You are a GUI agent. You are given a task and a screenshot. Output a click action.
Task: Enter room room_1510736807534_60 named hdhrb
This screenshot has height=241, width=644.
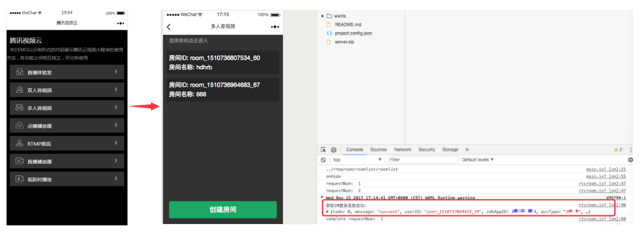coord(222,62)
